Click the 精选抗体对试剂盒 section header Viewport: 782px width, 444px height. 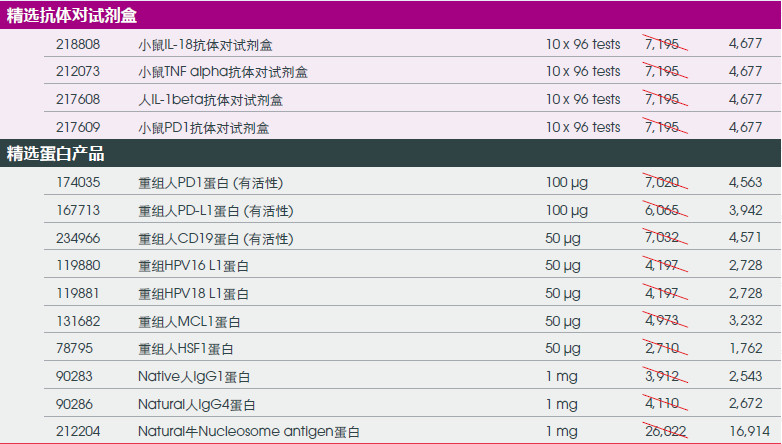pos(72,17)
